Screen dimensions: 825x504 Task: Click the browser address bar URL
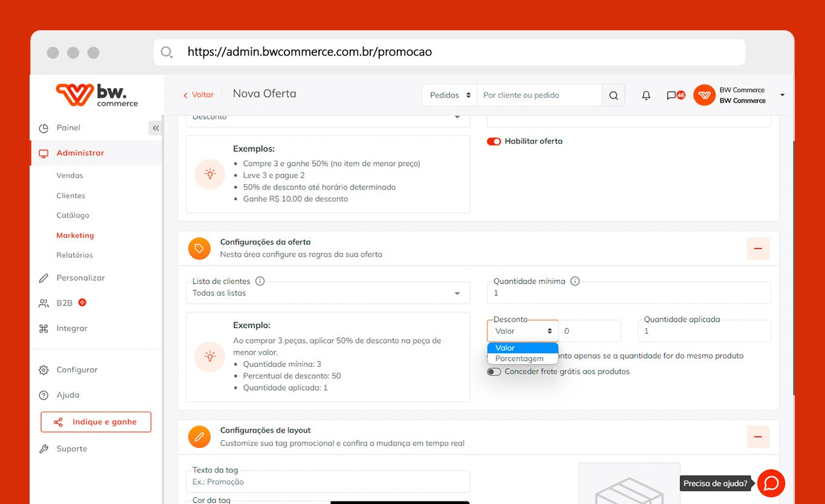tap(310, 52)
